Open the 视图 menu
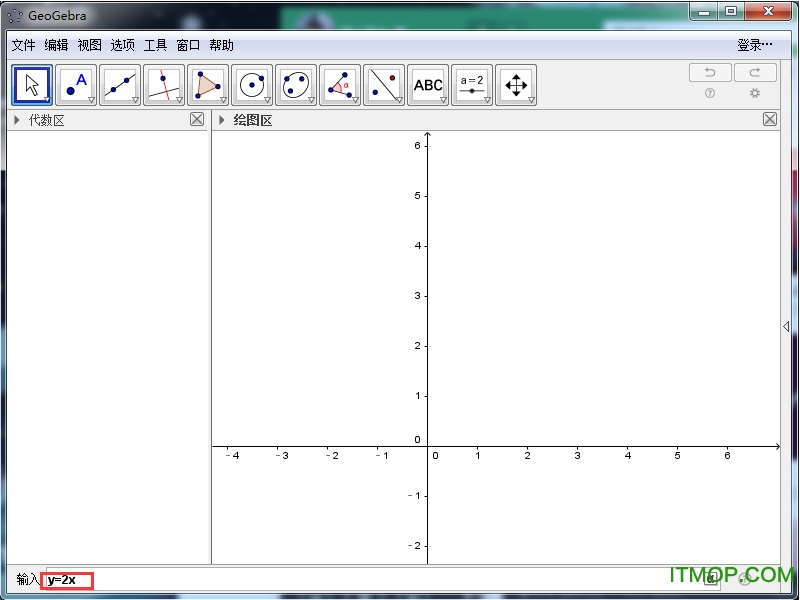The height and width of the screenshot is (600, 800). (x=88, y=45)
